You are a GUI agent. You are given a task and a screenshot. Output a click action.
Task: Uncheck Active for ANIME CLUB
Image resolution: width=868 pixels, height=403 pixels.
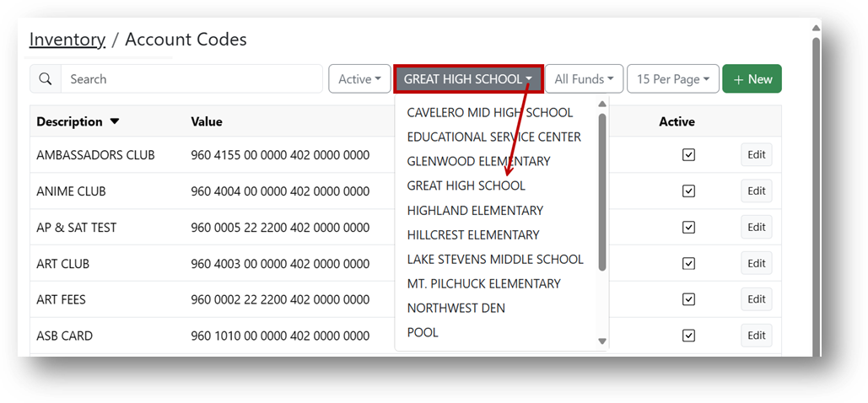click(x=688, y=191)
